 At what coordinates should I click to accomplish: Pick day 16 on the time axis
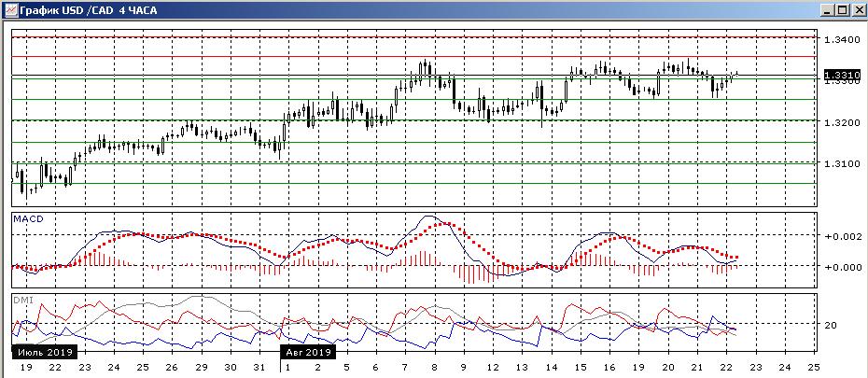(609, 368)
